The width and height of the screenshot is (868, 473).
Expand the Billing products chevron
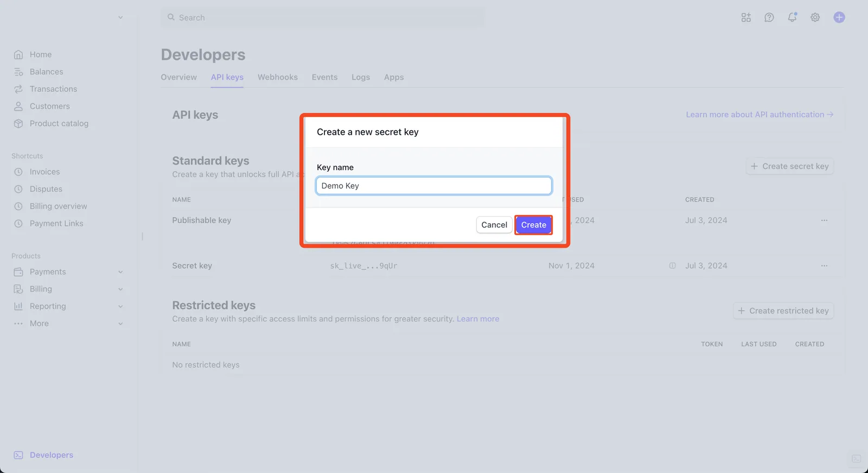coord(120,289)
